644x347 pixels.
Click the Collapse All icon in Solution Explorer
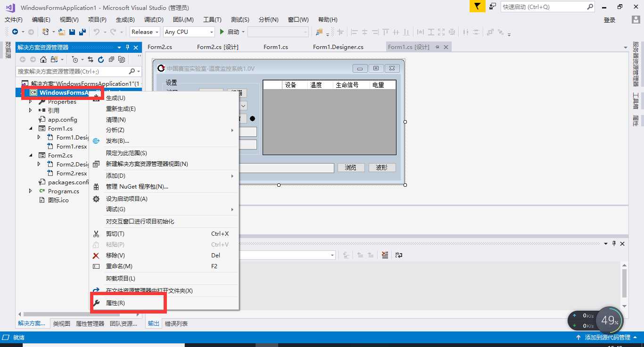[x=111, y=59]
